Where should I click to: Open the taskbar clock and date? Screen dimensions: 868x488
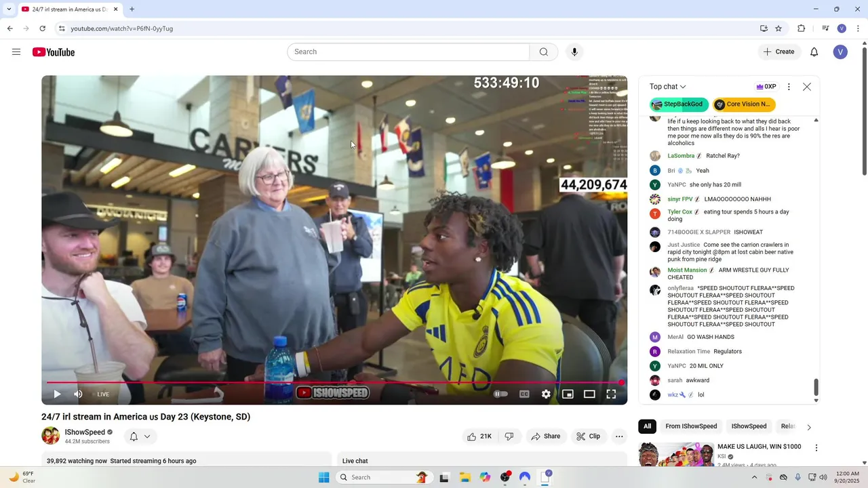848,477
